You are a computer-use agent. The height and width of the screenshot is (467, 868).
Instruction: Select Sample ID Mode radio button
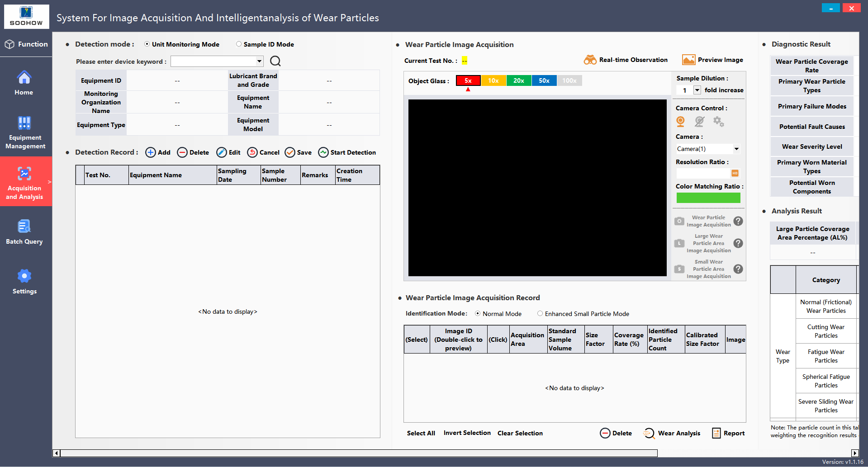coord(239,44)
